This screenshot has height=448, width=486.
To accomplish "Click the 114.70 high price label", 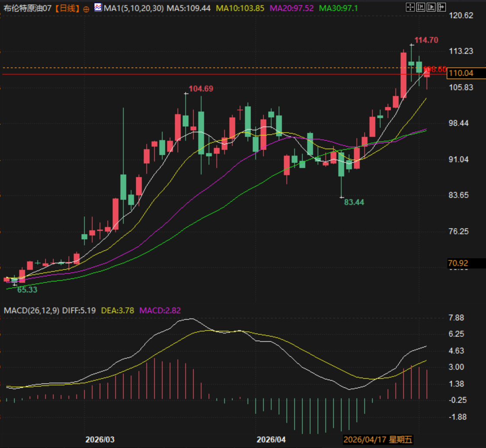I will click(x=426, y=40).
